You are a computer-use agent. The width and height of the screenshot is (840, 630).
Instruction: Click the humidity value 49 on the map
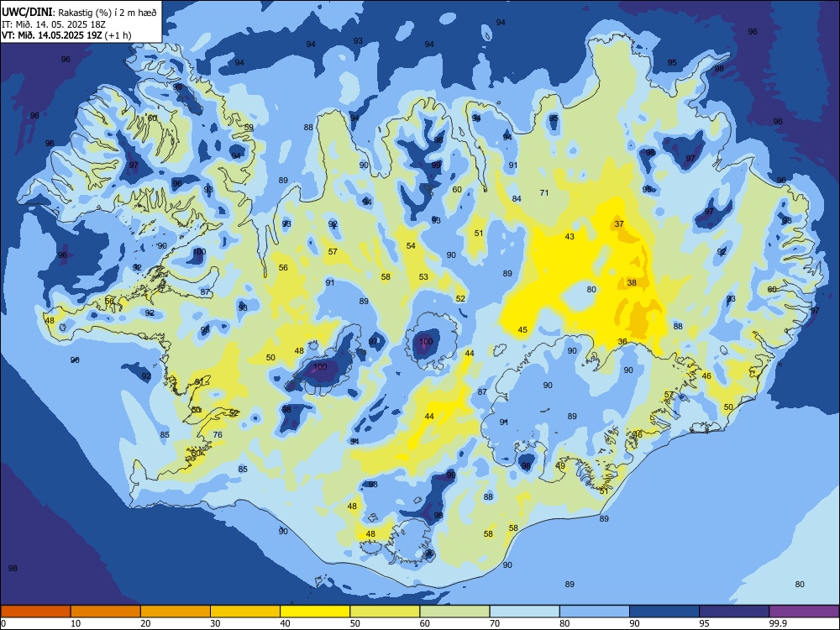[x=560, y=466]
